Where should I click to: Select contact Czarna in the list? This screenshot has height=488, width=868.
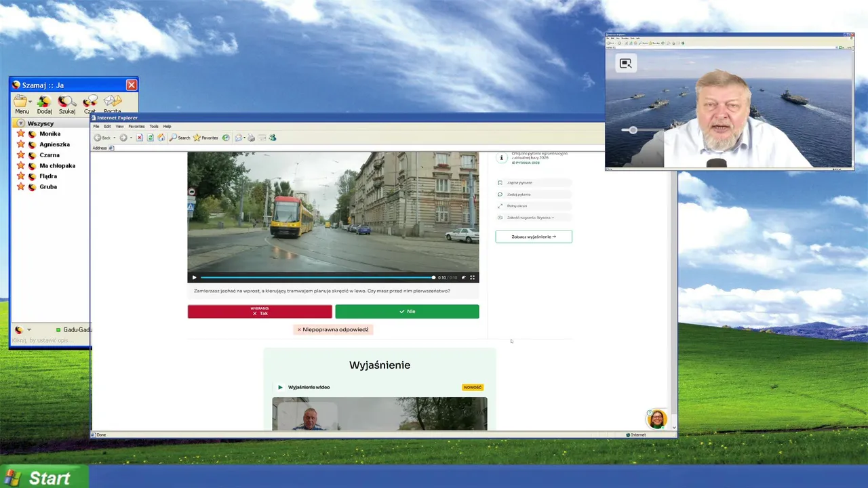50,155
